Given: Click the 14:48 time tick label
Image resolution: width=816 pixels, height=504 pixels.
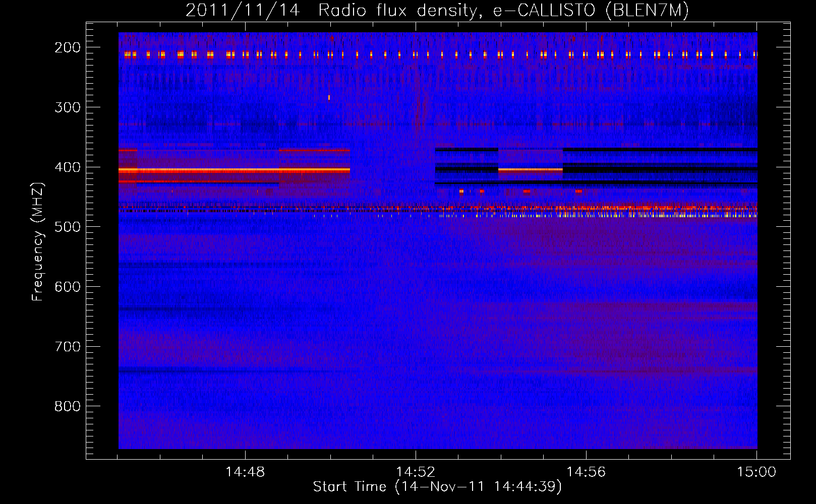Looking at the screenshot, I should click(x=245, y=472).
